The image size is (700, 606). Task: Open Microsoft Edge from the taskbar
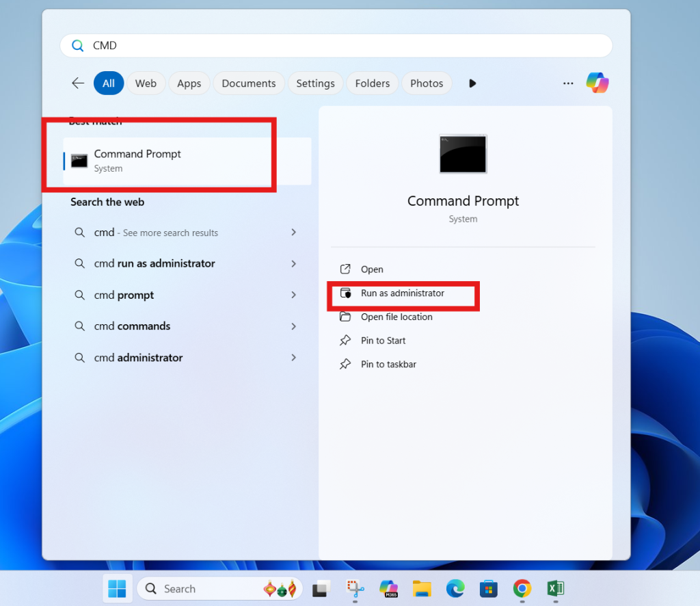tap(455, 588)
